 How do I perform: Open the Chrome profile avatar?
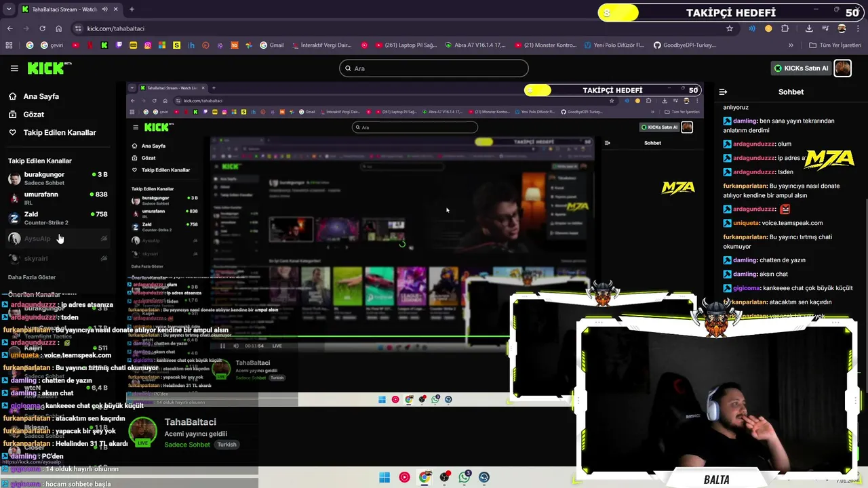(x=842, y=28)
